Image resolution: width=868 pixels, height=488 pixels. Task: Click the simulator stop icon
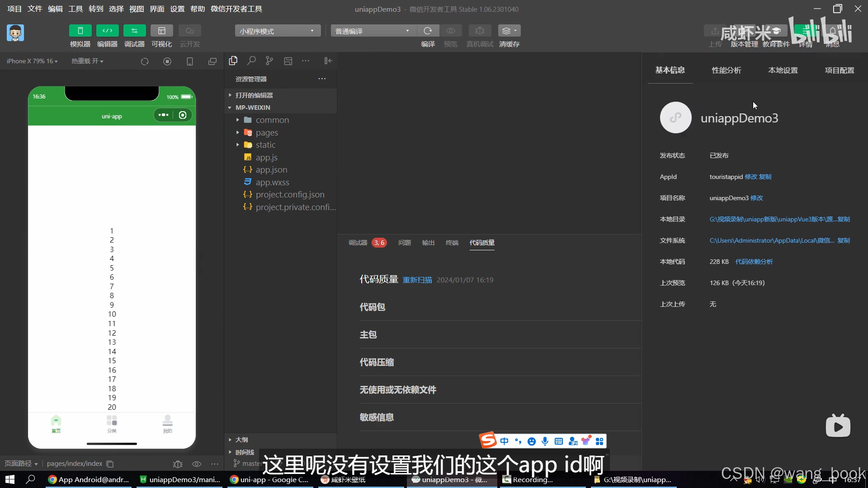tap(167, 61)
